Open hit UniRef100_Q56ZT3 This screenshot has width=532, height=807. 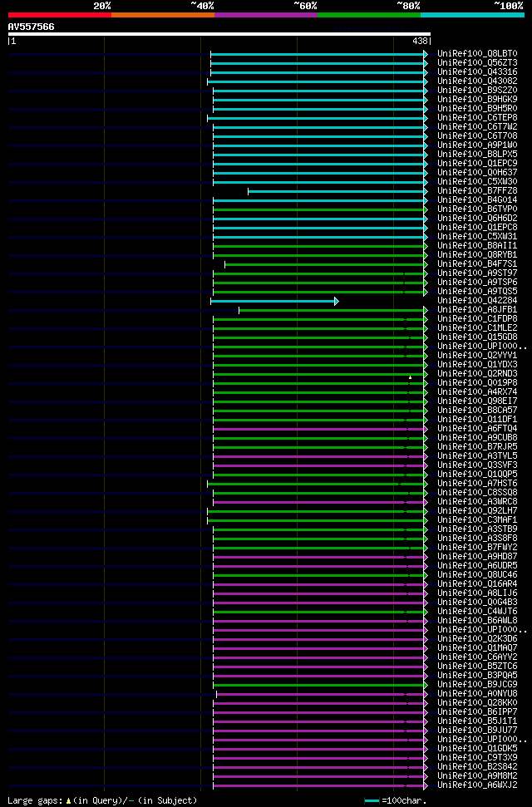coord(477,63)
